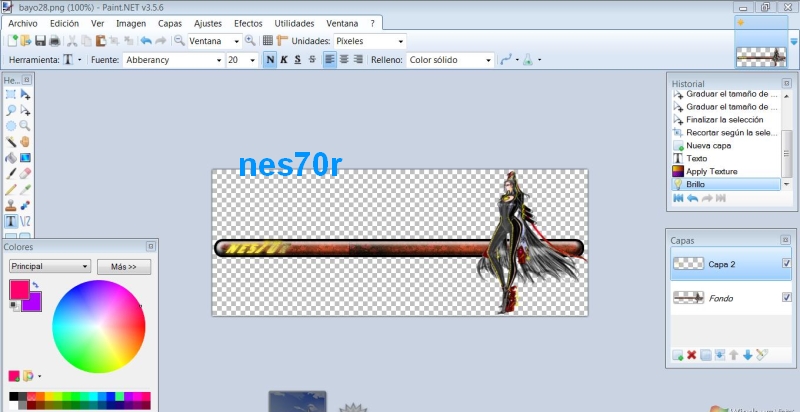Select the Move Selection tool

[x=25, y=110]
